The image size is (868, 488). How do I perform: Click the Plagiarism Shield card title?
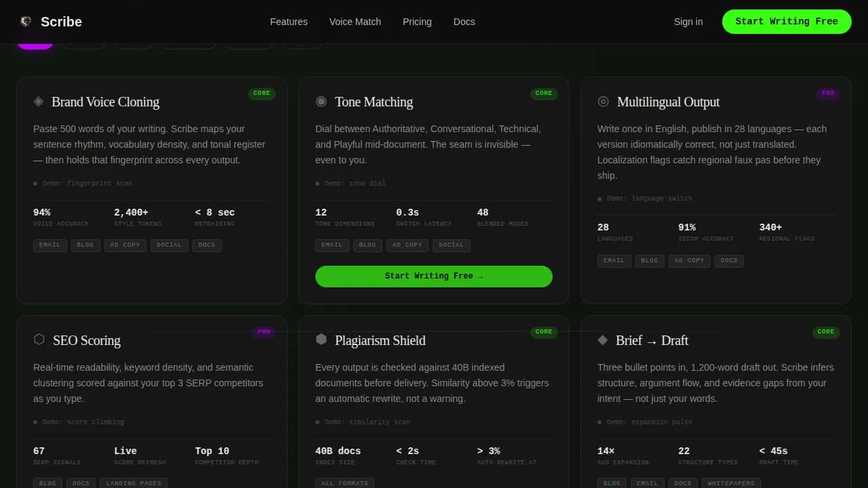(380, 340)
